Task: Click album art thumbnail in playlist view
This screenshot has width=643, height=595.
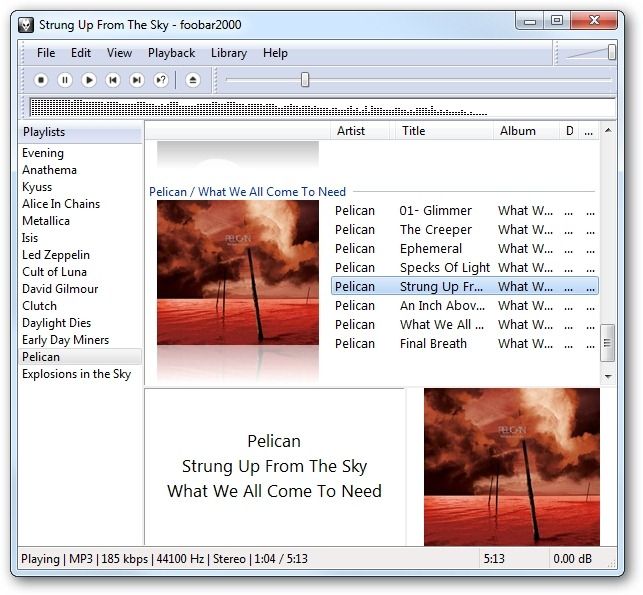Action: (238, 273)
